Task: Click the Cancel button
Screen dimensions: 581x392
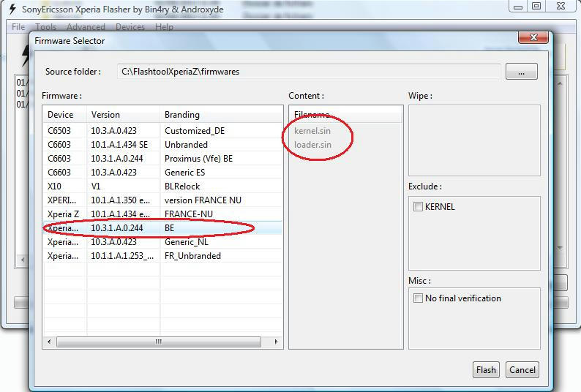Action: click(522, 370)
